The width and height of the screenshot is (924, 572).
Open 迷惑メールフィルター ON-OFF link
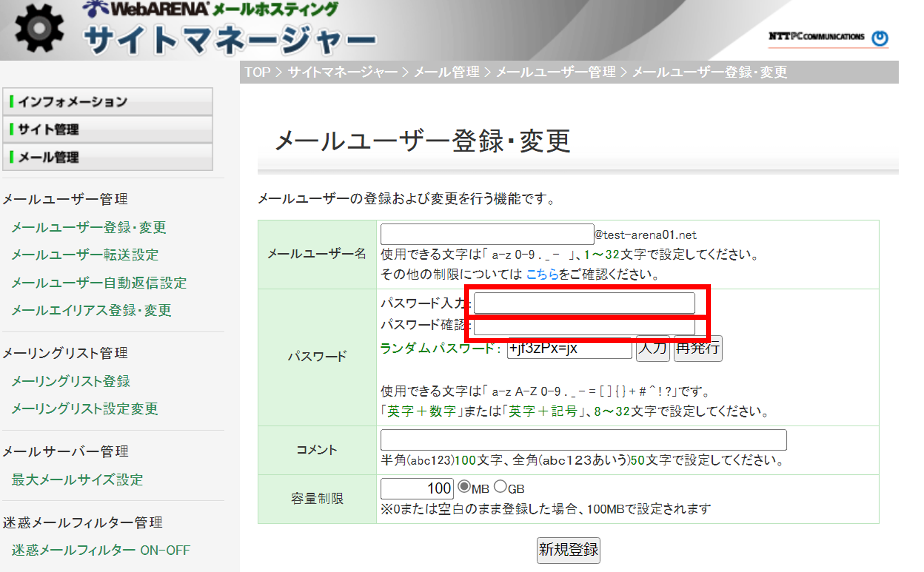point(101,551)
